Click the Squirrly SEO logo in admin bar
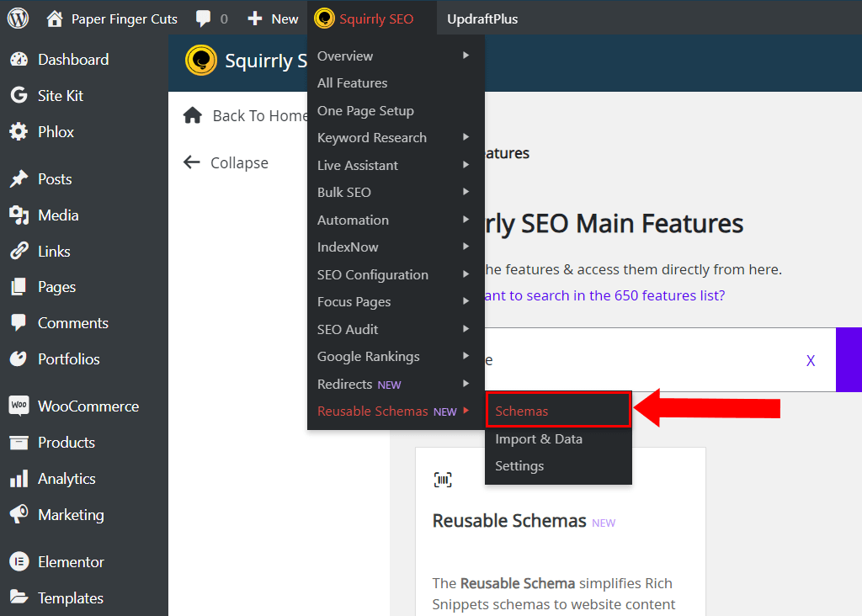The height and width of the screenshot is (616, 862). 324,19
